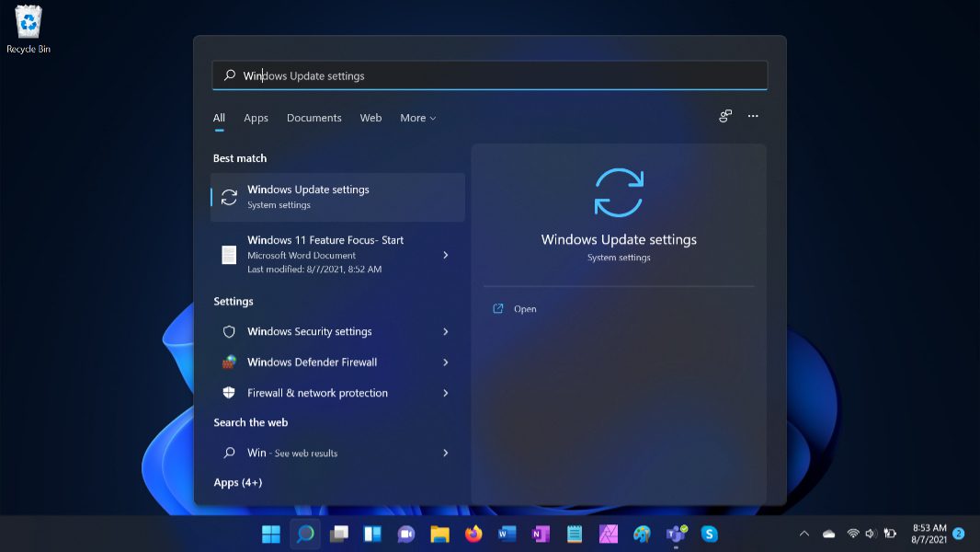This screenshot has height=552, width=980.
Task: Expand Windows Defender Firewall result arrow
Action: pyautogui.click(x=446, y=362)
